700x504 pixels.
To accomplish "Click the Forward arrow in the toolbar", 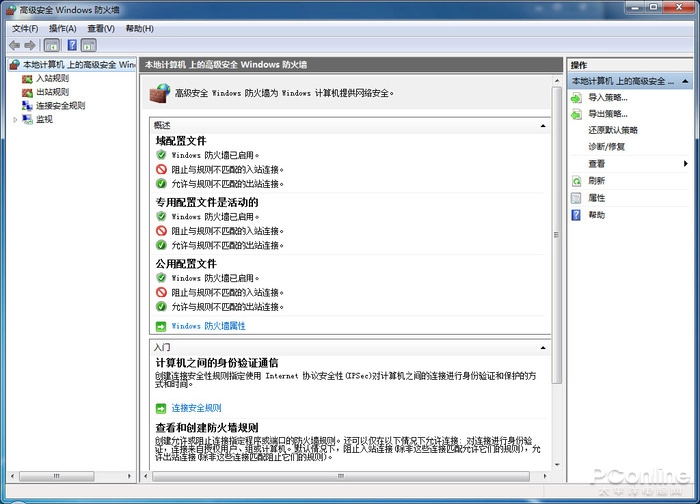I will point(30,45).
